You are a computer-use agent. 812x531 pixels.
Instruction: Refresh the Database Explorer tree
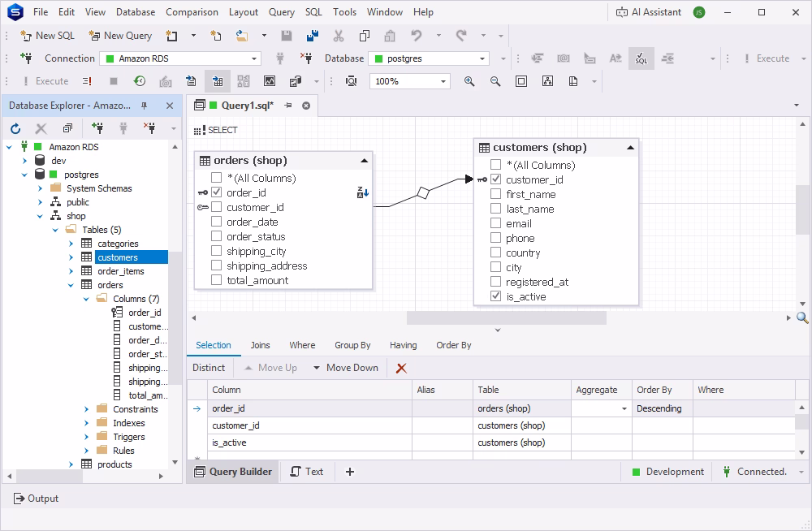(x=15, y=128)
